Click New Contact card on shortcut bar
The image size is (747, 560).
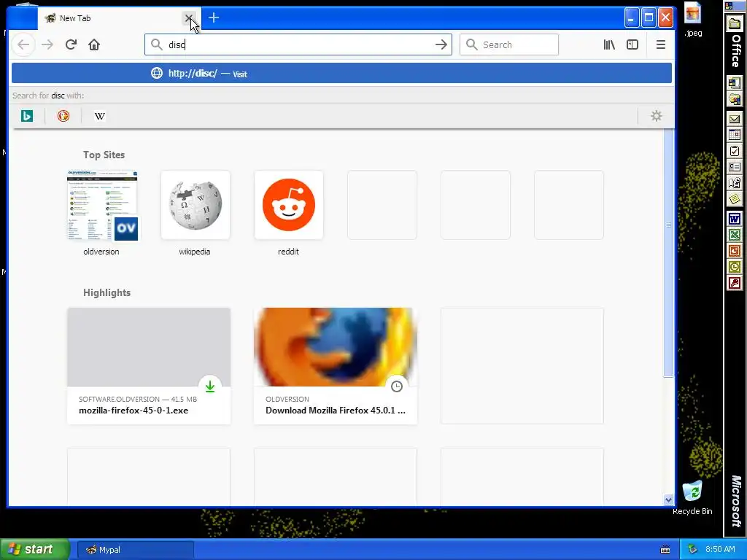click(x=735, y=167)
